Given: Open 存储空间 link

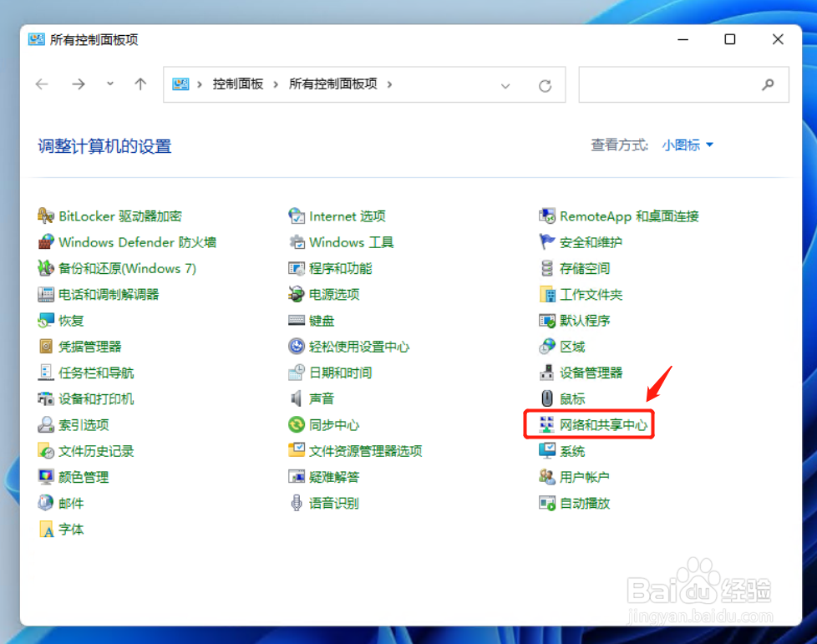Looking at the screenshot, I should coord(585,268).
